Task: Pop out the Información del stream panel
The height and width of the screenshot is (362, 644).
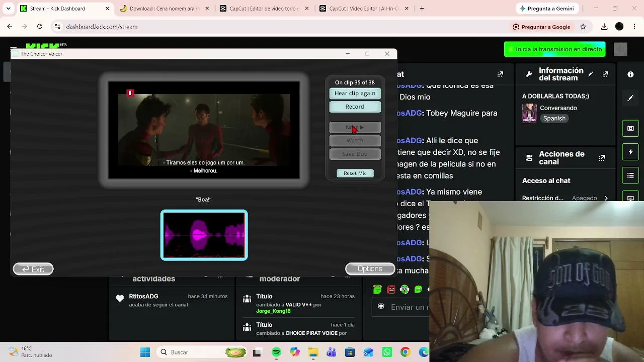Action: (x=605, y=74)
